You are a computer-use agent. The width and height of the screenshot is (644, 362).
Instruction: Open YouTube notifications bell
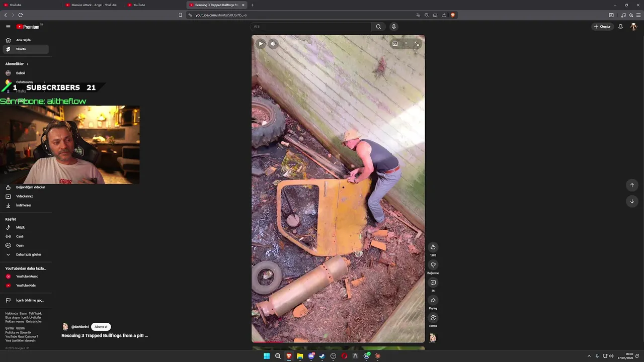tap(620, 27)
